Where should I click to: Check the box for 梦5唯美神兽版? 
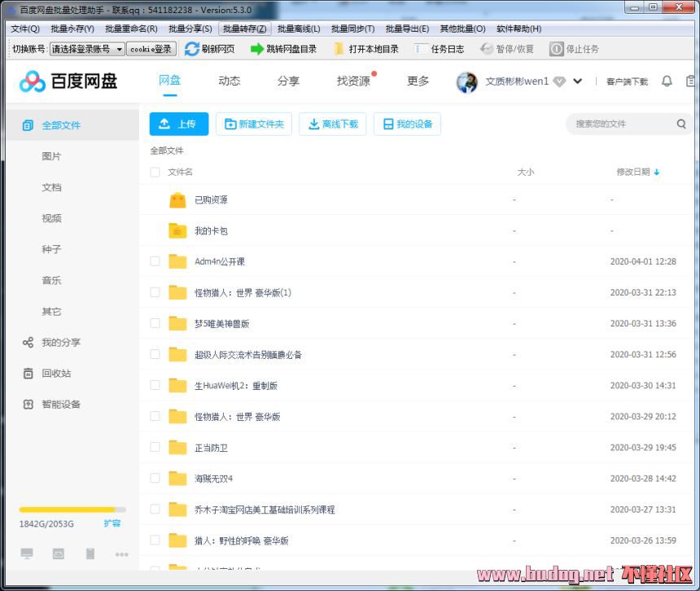pos(155,323)
